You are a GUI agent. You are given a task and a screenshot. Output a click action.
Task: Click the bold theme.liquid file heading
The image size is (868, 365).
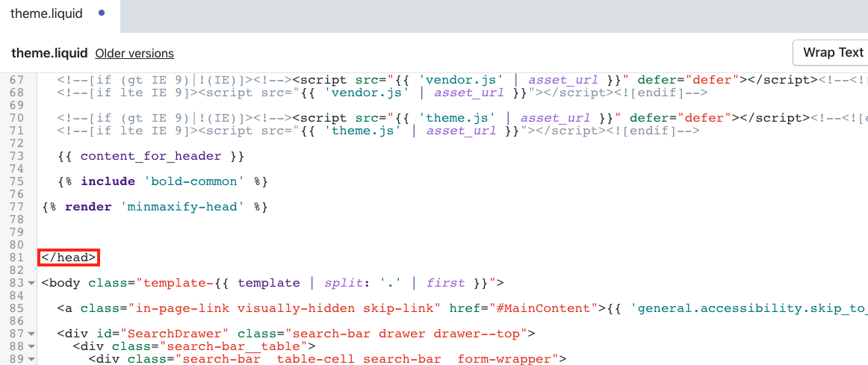50,54
